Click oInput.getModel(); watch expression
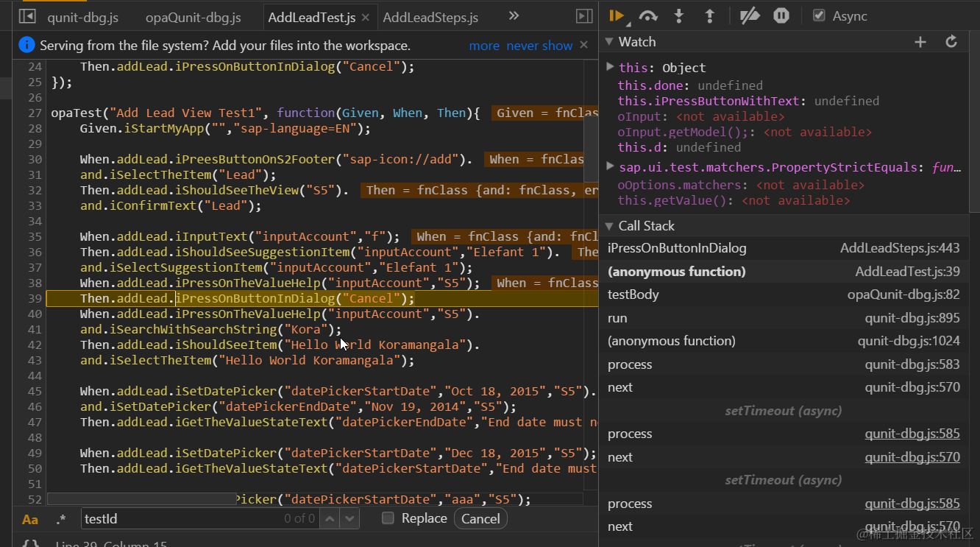Image resolution: width=980 pixels, height=547 pixels. click(745, 133)
